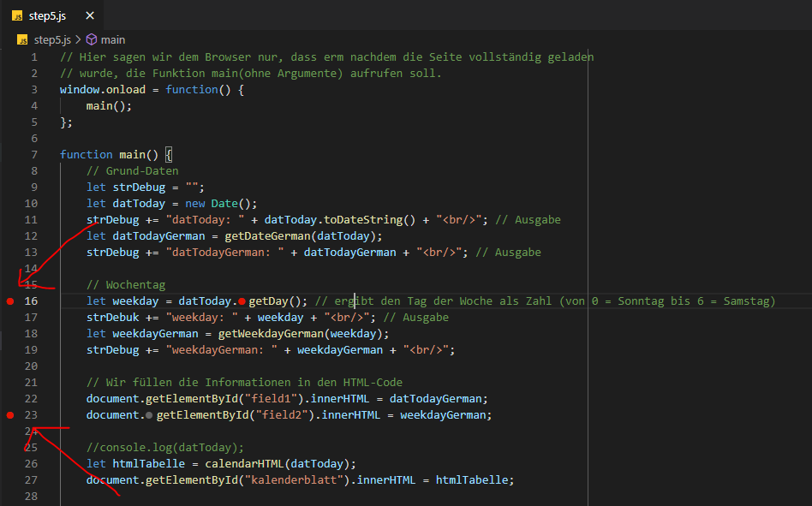Toggle the breakpoint on line 16
The image size is (812, 506).
9,301
